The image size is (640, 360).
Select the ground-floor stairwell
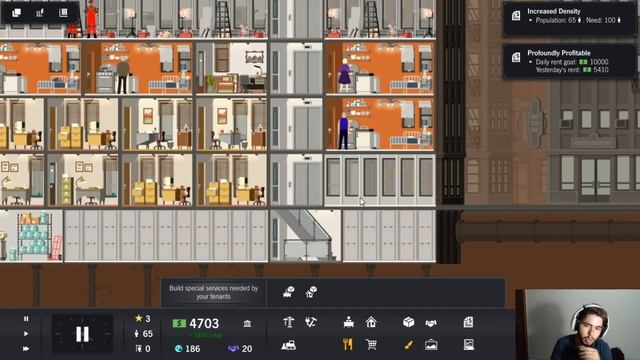[305, 236]
